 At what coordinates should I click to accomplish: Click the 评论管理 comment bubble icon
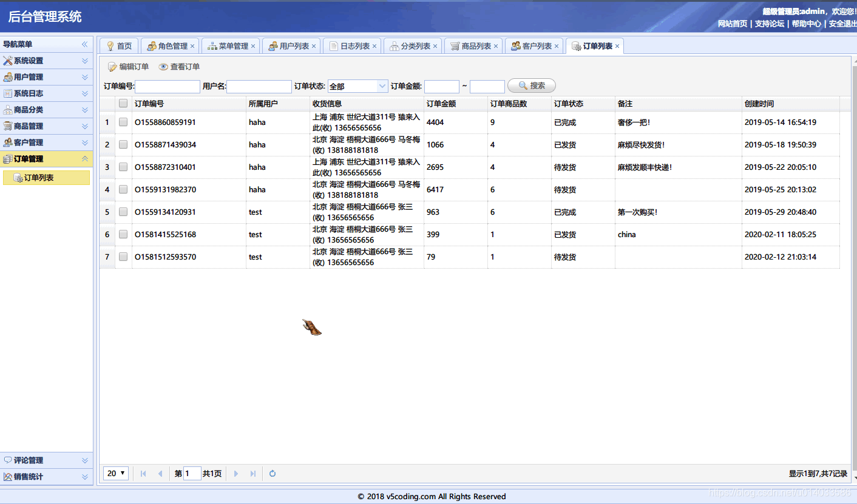point(8,460)
